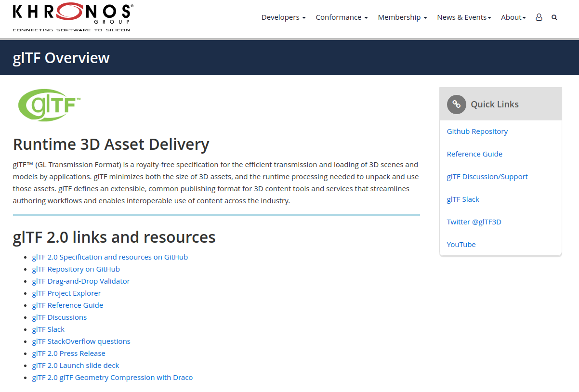
Task: Open the Membership dropdown menu
Action: [x=403, y=17]
